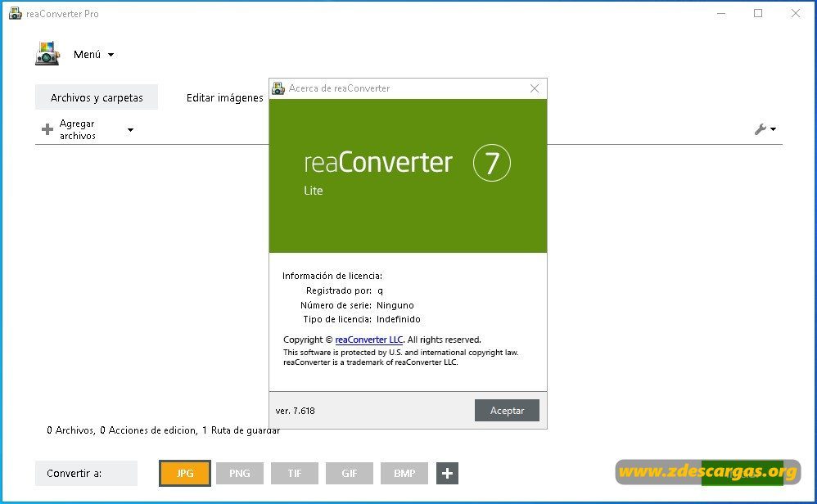
Task: Select BMP output format
Action: pos(404,473)
